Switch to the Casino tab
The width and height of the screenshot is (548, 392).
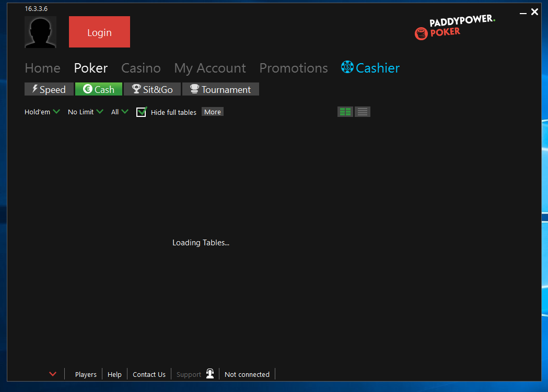[141, 68]
